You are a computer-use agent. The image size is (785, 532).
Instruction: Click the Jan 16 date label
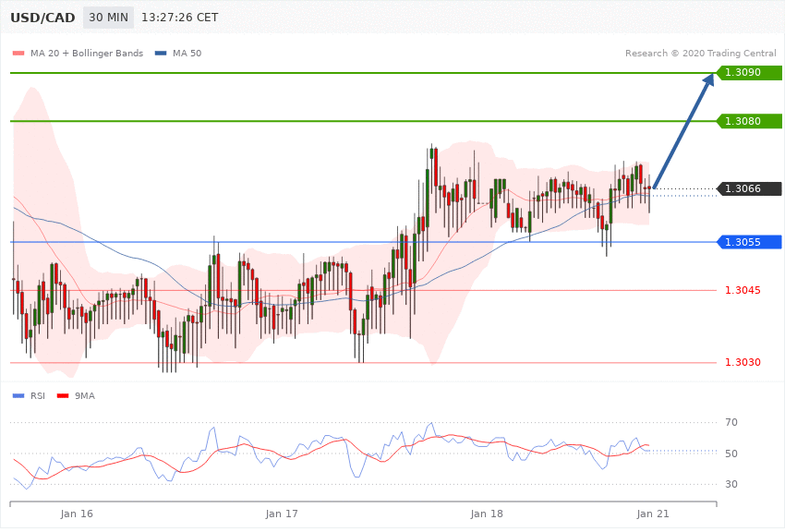[x=77, y=514]
